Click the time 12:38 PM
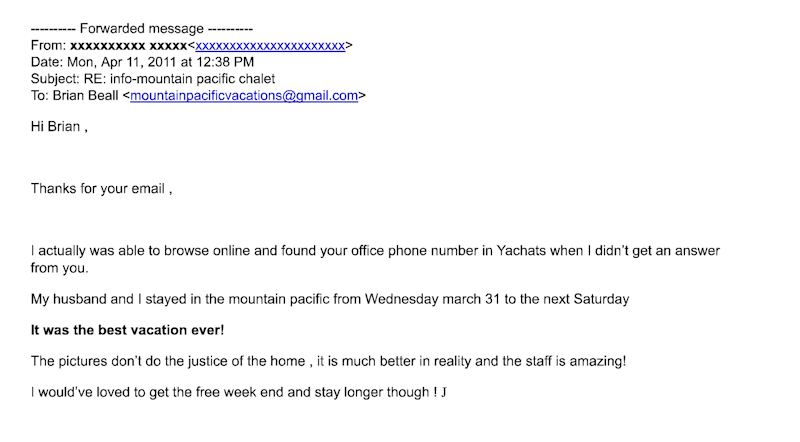 [236, 63]
